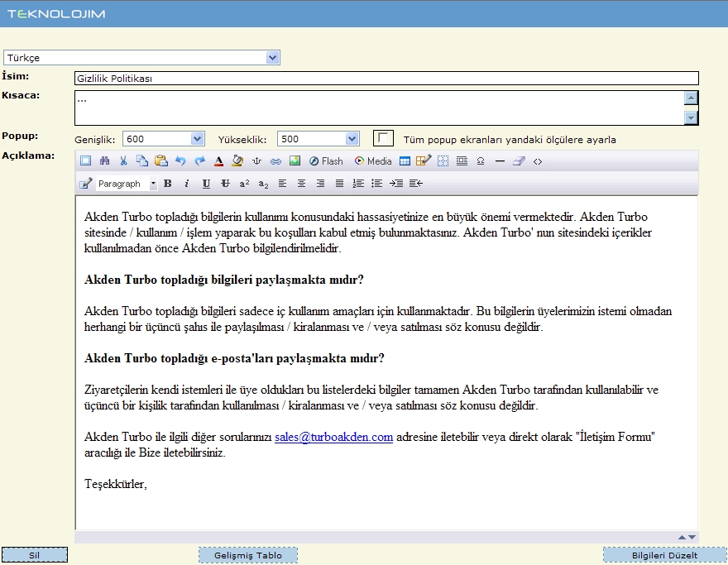Toggle strikethrough formatting
The image size is (728, 565).
point(225,184)
